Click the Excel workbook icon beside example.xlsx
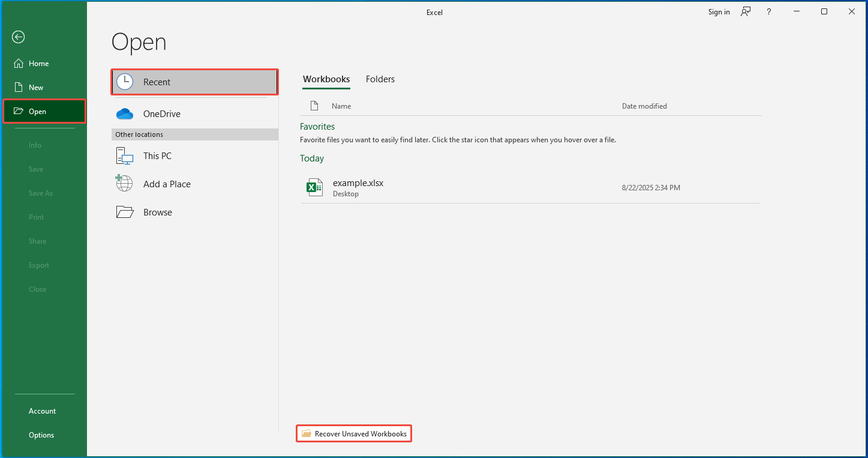Image resolution: width=868 pixels, height=458 pixels. coord(314,187)
